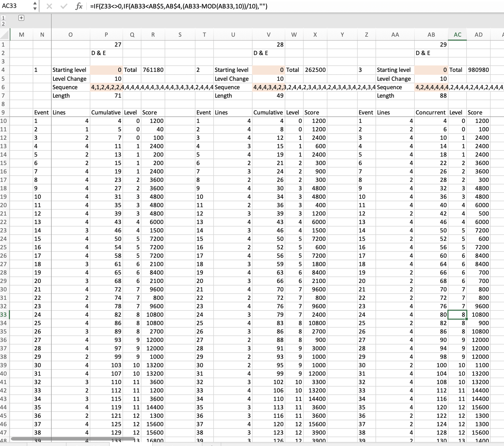Collapse columns with the outline level 1 button
Screen dimensions: 504x446
pyautogui.click(x=3, y=18)
